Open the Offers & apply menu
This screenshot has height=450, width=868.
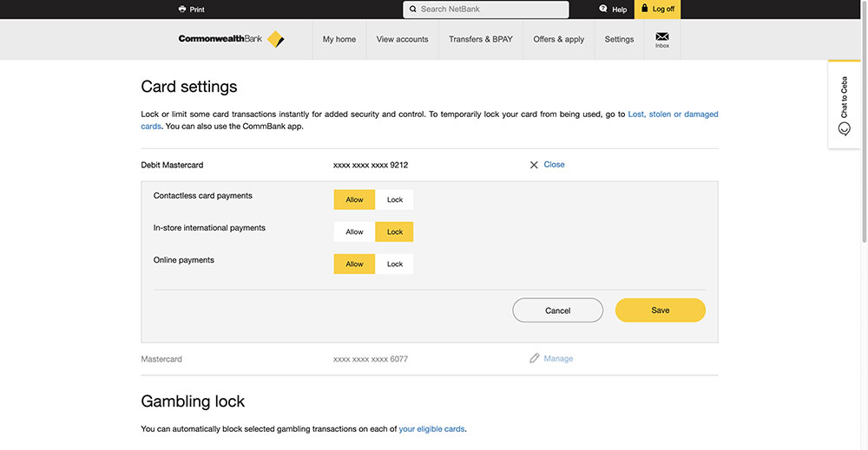[558, 39]
